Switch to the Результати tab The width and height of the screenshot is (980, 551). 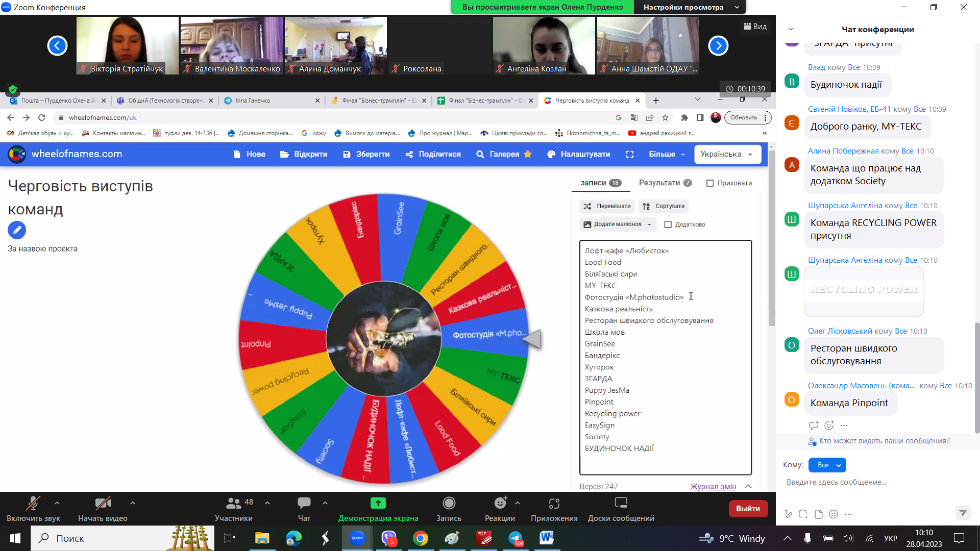coord(665,183)
